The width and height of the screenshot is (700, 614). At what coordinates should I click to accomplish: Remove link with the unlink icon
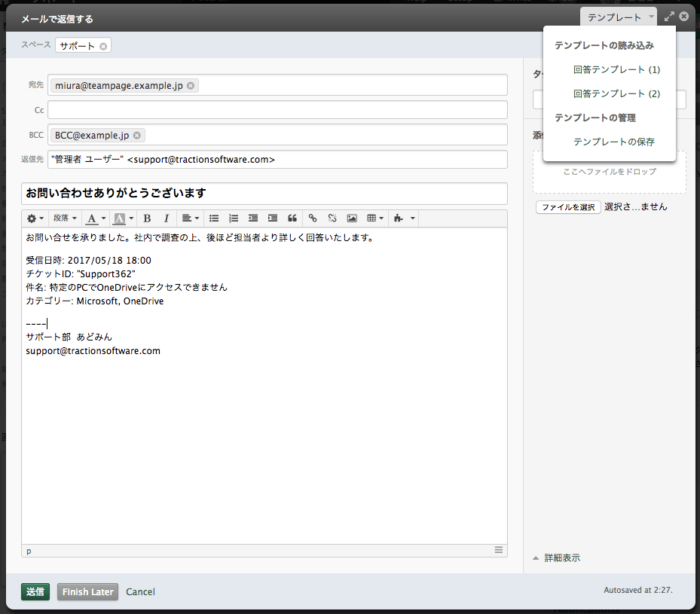332,218
